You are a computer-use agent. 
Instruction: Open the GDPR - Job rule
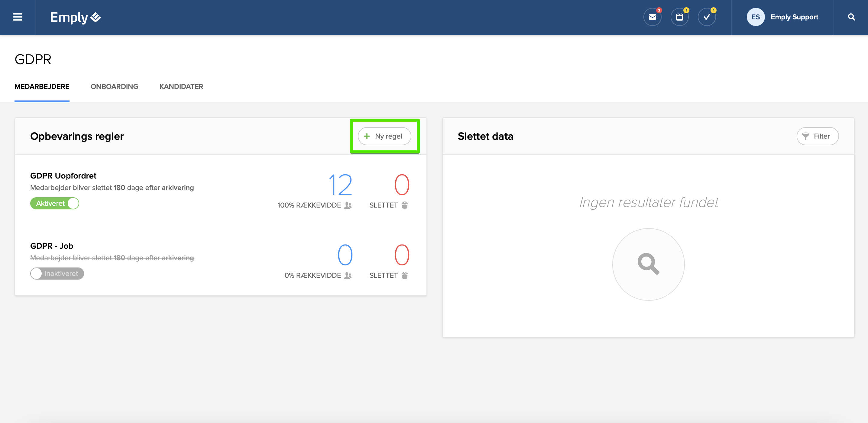point(52,246)
